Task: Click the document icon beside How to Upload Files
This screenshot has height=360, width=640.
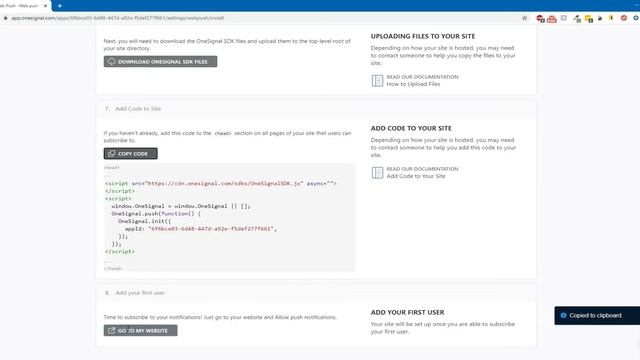Action: (377, 80)
